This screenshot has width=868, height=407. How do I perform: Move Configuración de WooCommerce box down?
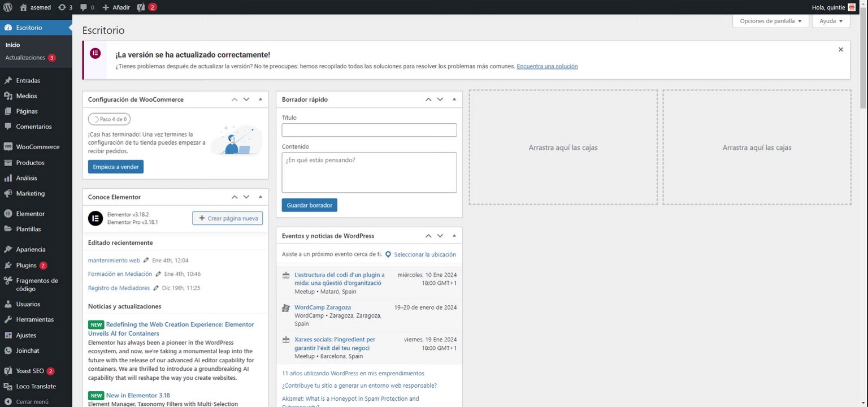click(246, 99)
